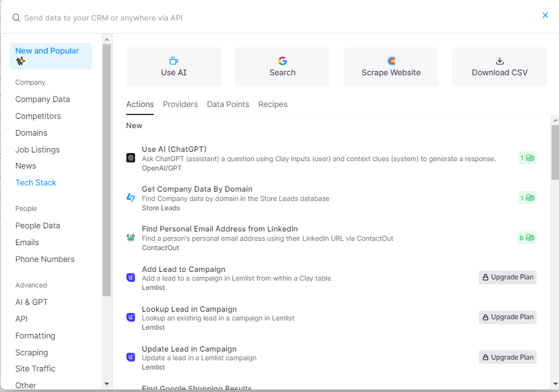The image size is (559, 392).
Task: Select the Update Lead in Campaign action
Action: click(x=331, y=358)
